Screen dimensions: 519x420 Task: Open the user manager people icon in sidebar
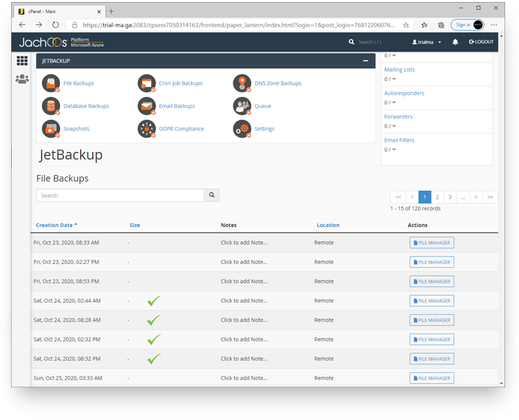[22, 79]
